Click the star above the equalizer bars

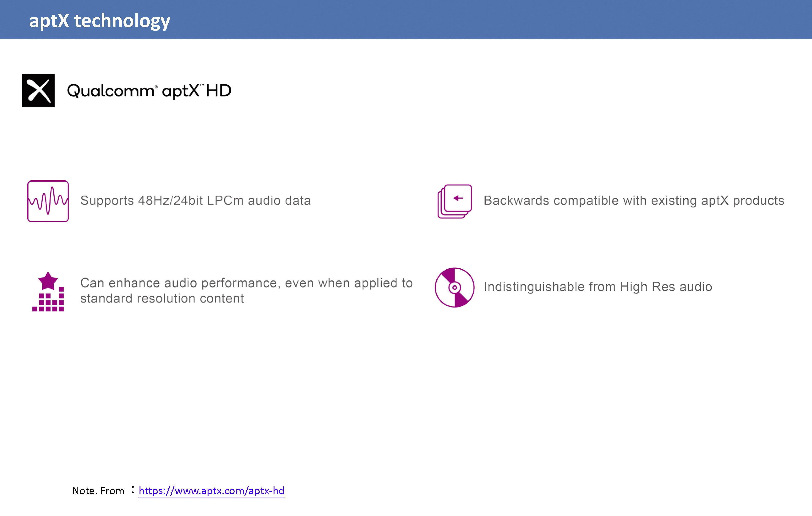pyautogui.click(x=48, y=281)
